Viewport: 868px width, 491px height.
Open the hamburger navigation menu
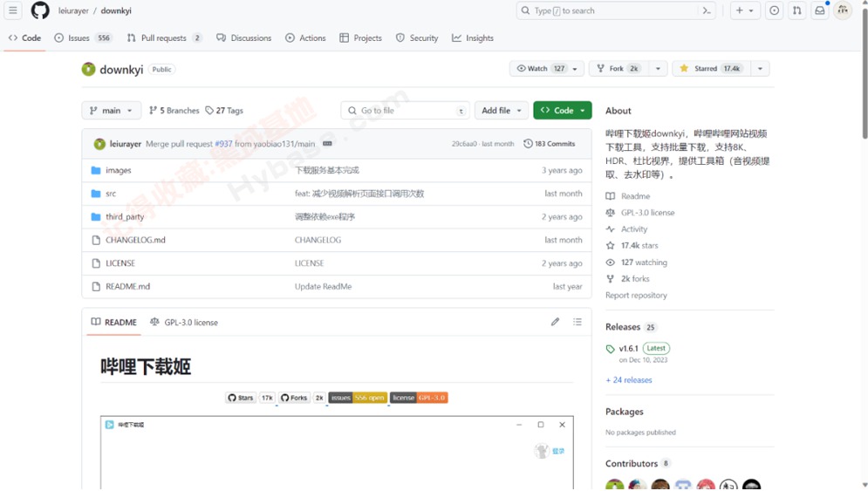pos(13,10)
